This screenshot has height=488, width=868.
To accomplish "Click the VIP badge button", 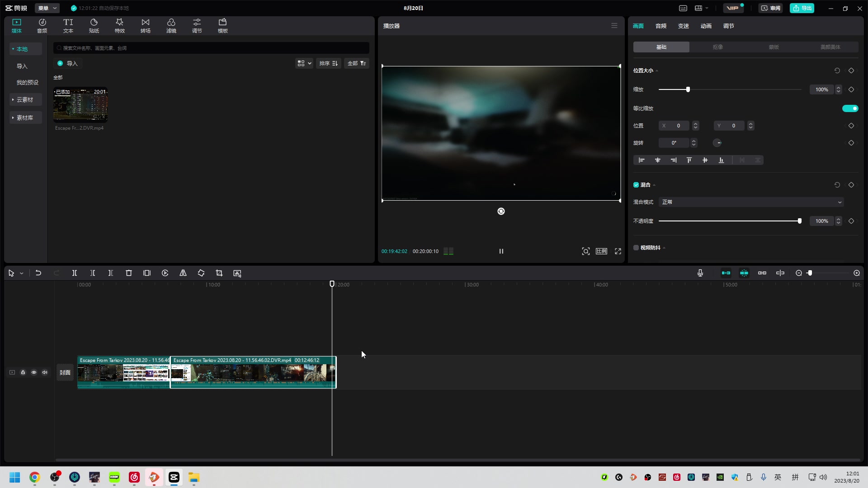I will tap(733, 8).
